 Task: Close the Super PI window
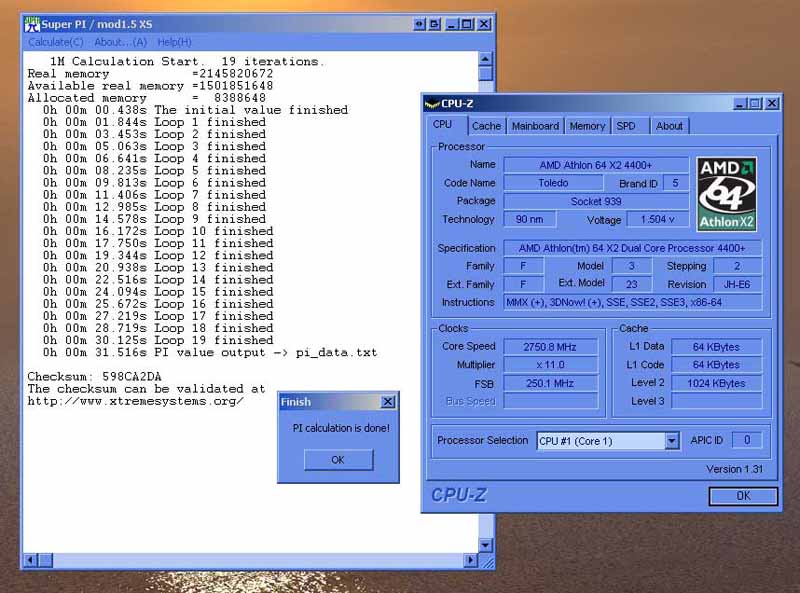[484, 24]
